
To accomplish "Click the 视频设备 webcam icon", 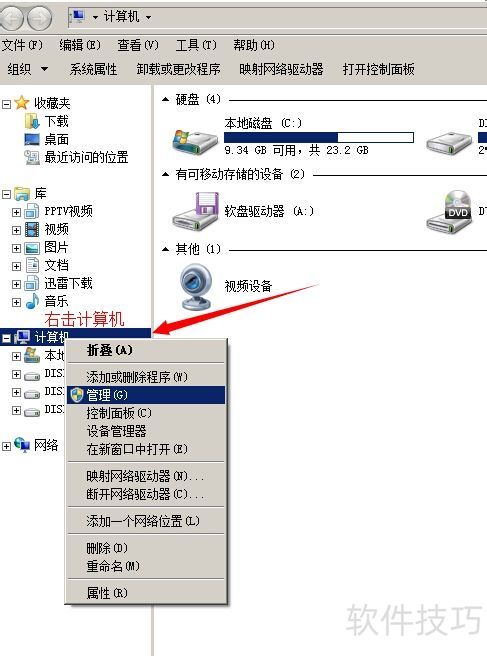I will pyautogui.click(x=195, y=286).
